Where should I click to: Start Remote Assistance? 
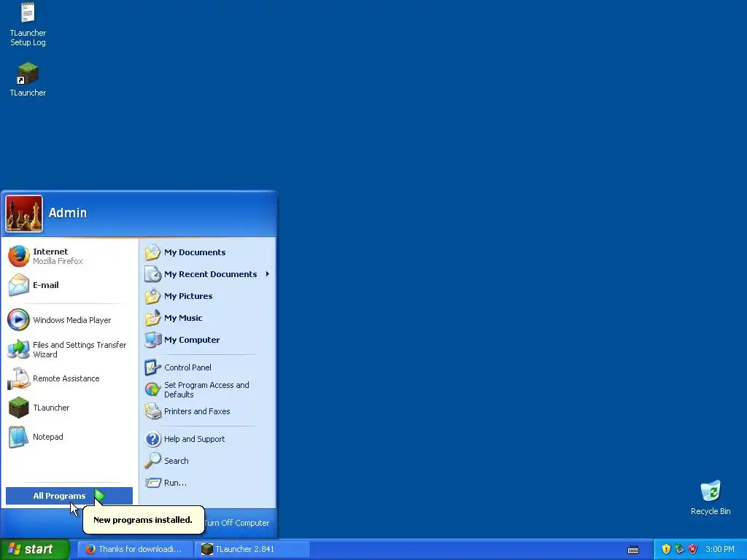(69, 378)
